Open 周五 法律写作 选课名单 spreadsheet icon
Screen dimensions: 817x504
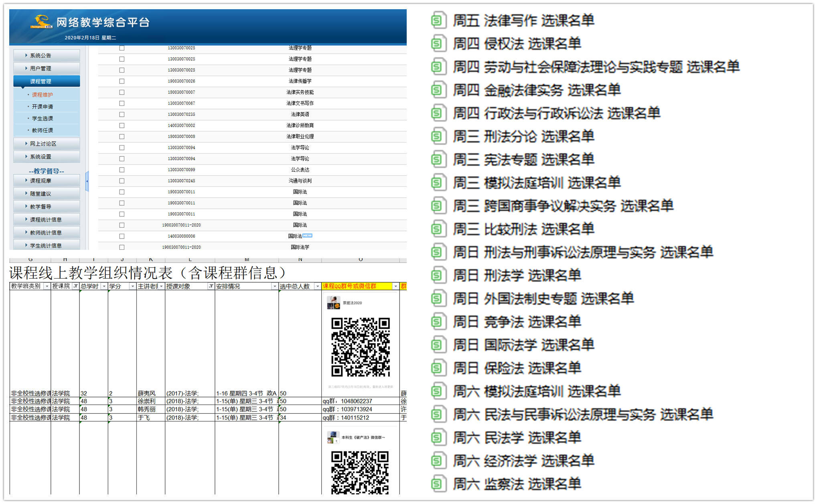[x=438, y=20]
